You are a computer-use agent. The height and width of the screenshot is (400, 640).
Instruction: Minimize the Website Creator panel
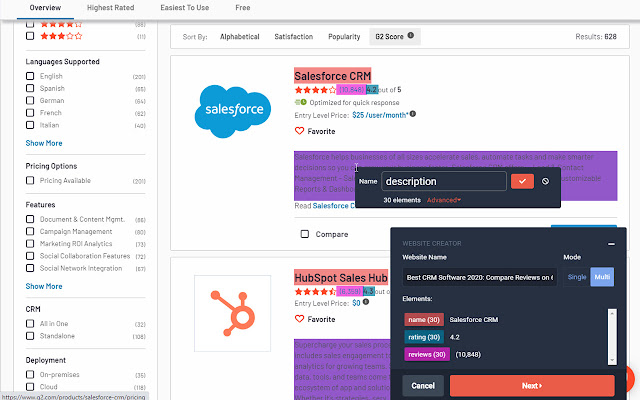click(611, 244)
